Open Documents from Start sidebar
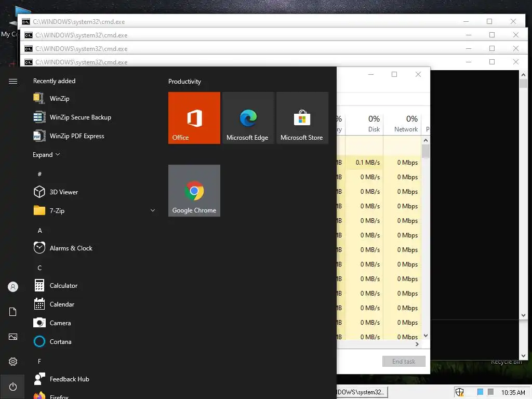 click(x=13, y=312)
